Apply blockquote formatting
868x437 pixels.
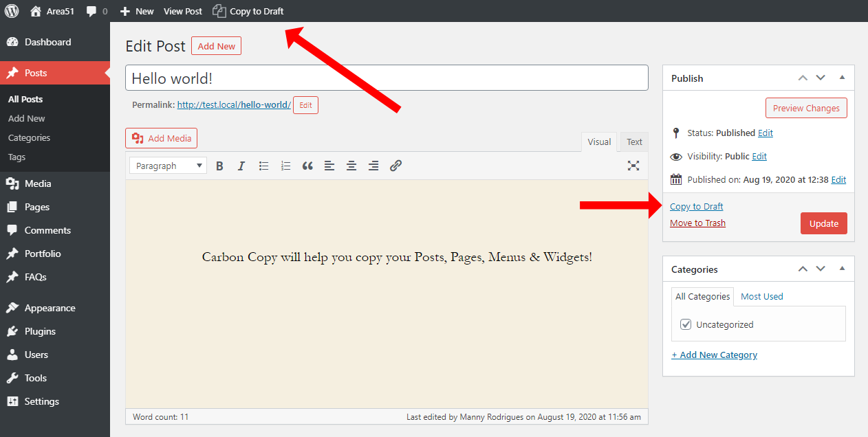(307, 166)
